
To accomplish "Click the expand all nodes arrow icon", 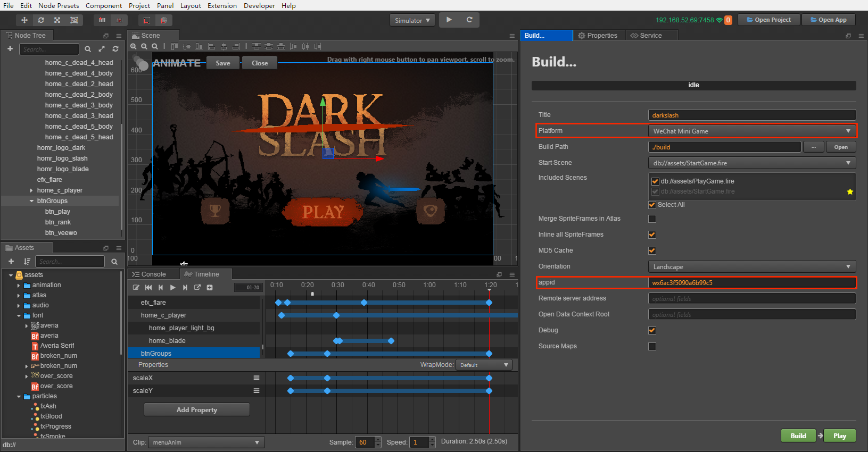I will click(102, 49).
